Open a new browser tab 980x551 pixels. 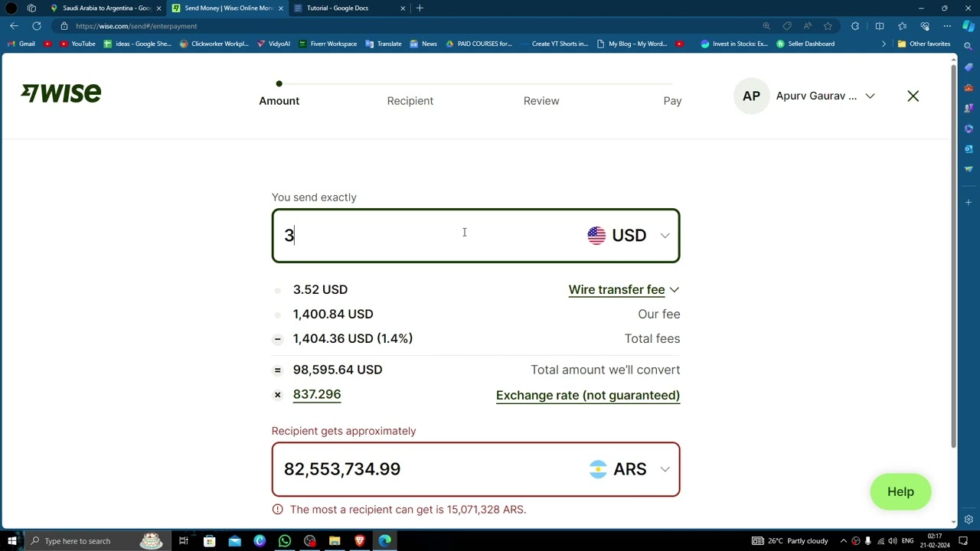pos(420,8)
